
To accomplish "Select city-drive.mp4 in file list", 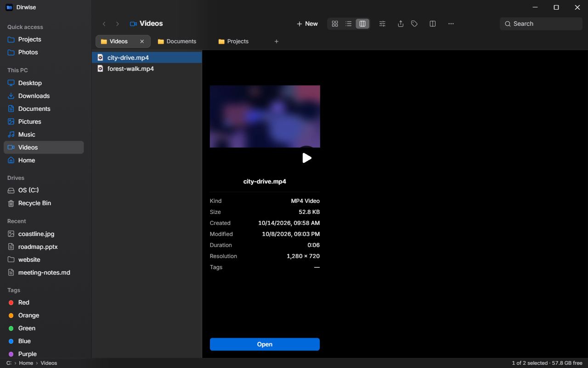I will pyautogui.click(x=147, y=57).
